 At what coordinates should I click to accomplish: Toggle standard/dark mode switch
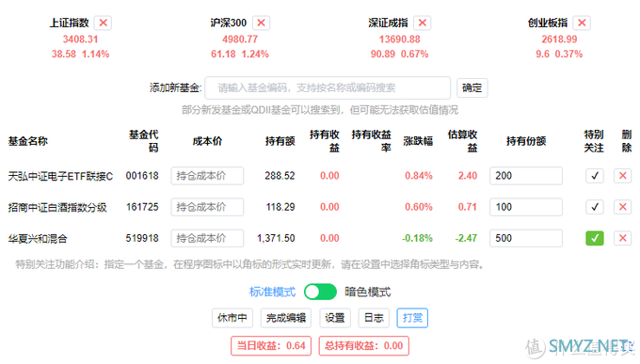[320, 292]
